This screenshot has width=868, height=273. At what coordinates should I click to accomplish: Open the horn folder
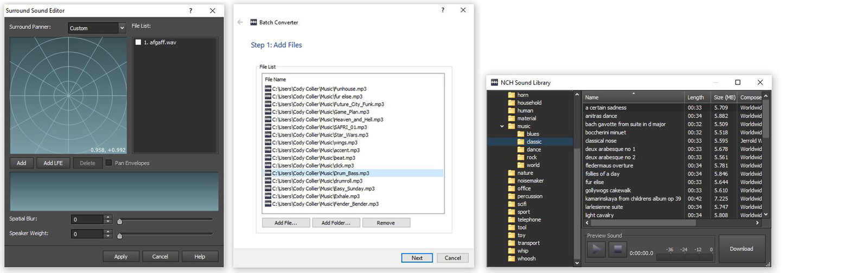pos(523,95)
